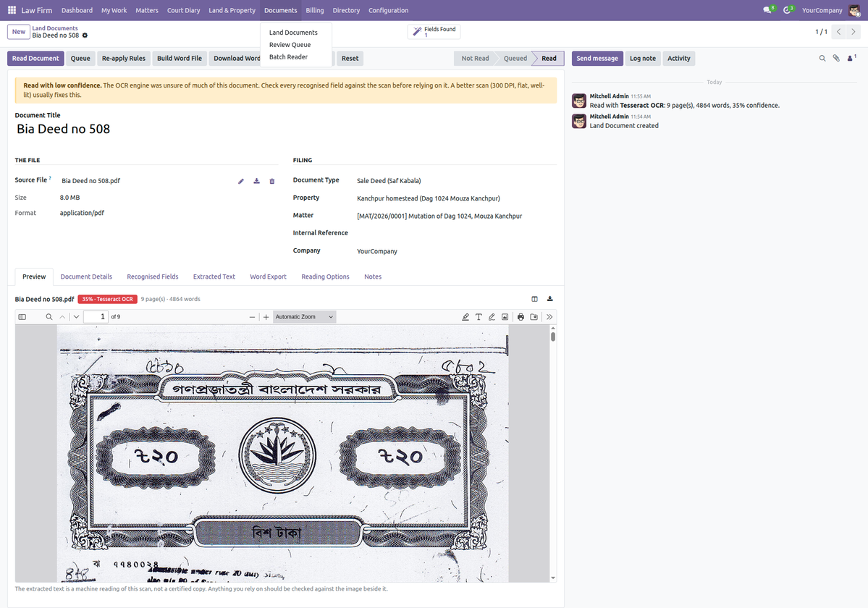The height and width of the screenshot is (608, 868).
Task: Toggle PDF viewer sidebar
Action: pos(22,317)
